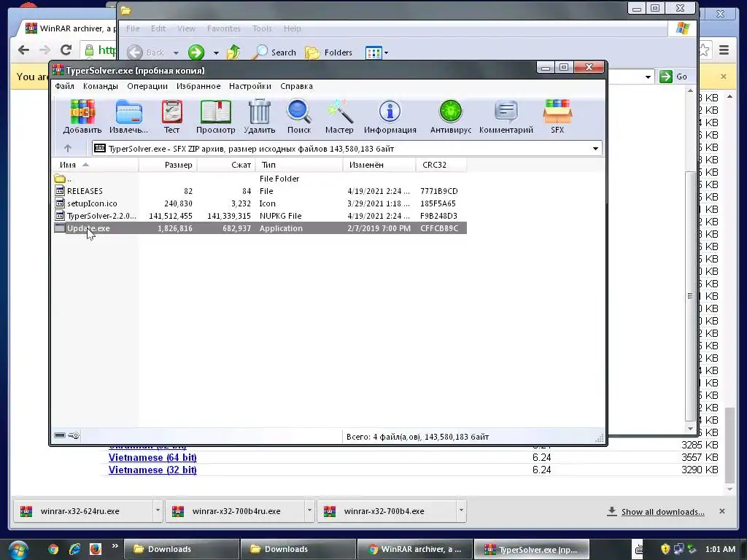This screenshot has width=747, height=560.
Task: Click the Explorer Search button
Action: pyautogui.click(x=274, y=52)
